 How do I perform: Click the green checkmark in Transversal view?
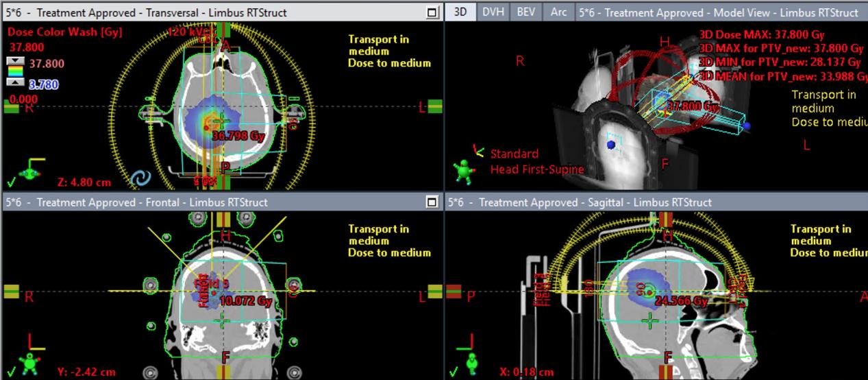(x=10, y=182)
